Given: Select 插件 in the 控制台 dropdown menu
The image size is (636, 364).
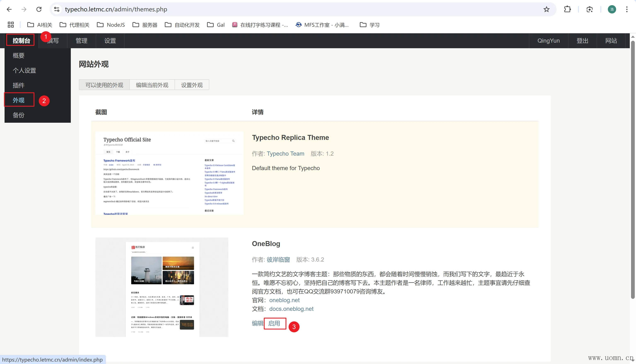Looking at the screenshot, I should click(x=18, y=85).
